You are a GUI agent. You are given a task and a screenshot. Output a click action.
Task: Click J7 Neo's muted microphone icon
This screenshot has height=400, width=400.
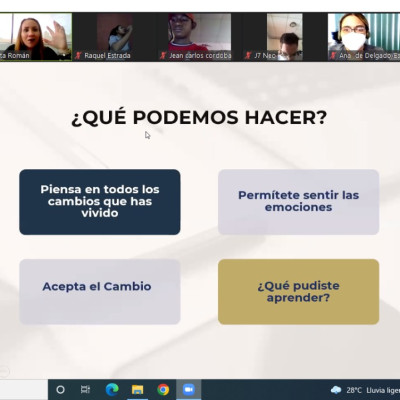pyautogui.click(x=248, y=55)
